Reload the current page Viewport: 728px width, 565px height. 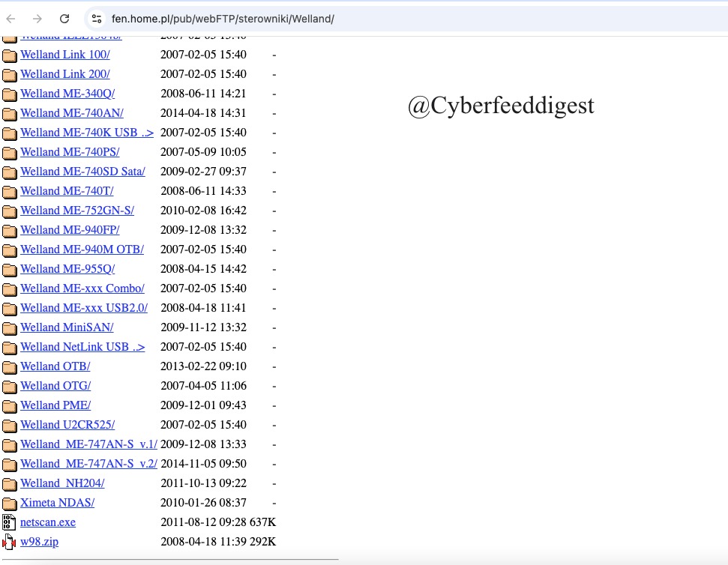[64, 19]
